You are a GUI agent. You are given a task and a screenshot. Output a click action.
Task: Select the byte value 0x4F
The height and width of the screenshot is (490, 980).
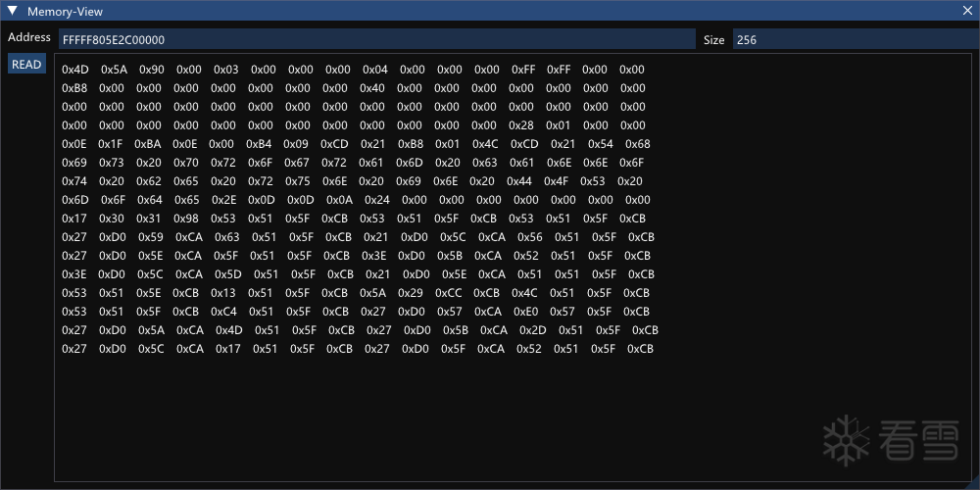coord(557,182)
